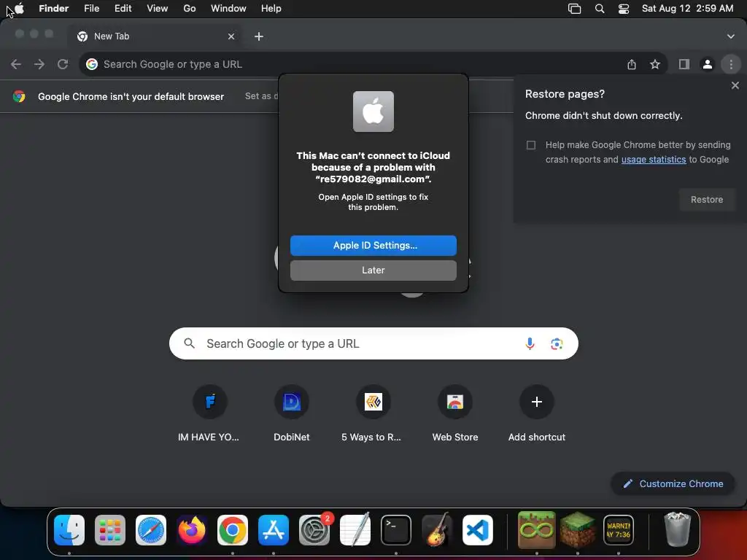Open the Chrome profile avatar menu
The width and height of the screenshot is (747, 560).
708,64
